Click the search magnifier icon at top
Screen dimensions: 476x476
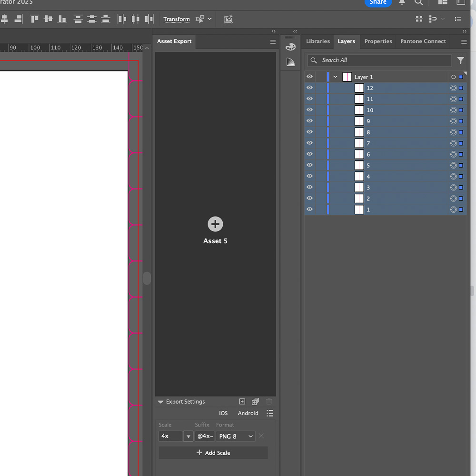click(418, 2)
